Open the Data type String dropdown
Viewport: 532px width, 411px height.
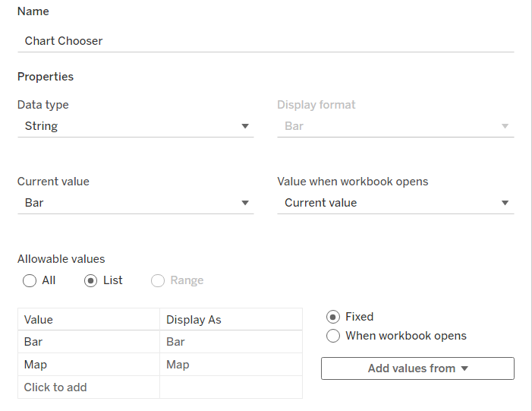click(135, 126)
